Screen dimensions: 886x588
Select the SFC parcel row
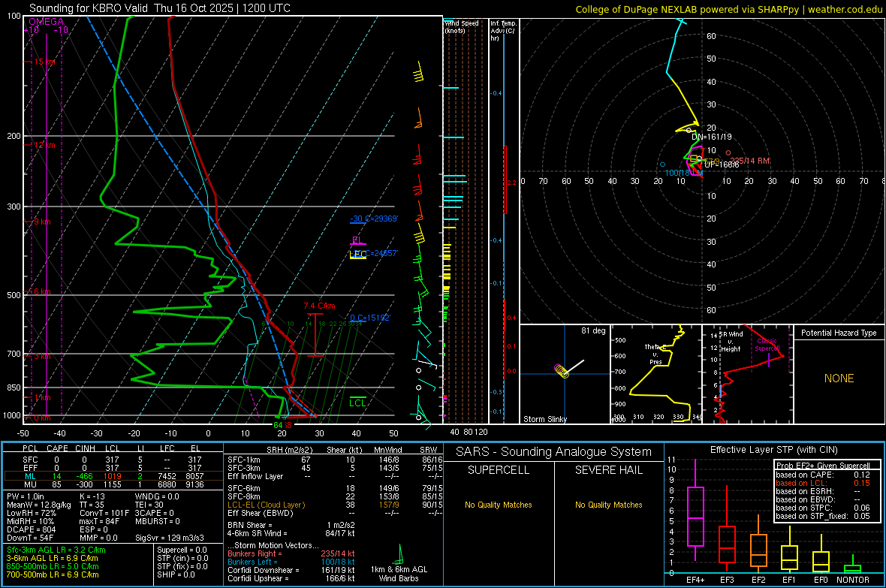coord(113,460)
